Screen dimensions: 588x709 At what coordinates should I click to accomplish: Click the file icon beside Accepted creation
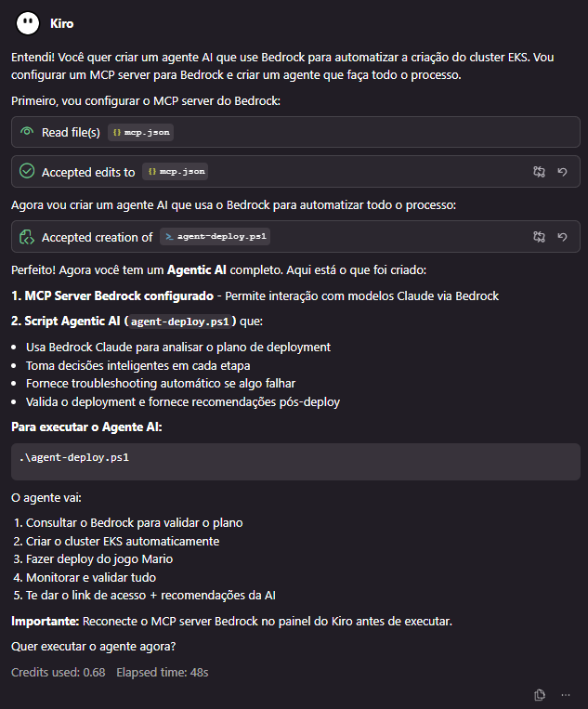click(27, 237)
